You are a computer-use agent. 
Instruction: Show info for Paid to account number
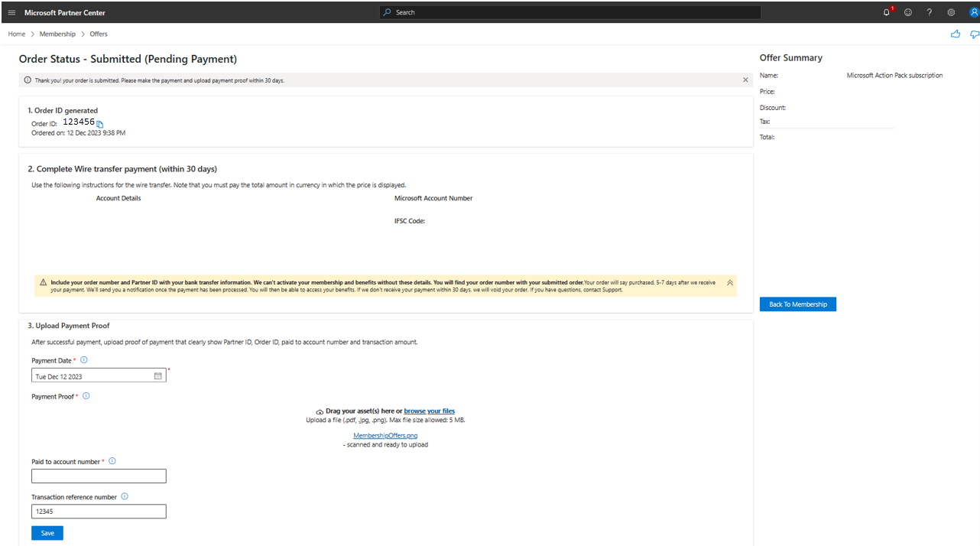tap(112, 461)
